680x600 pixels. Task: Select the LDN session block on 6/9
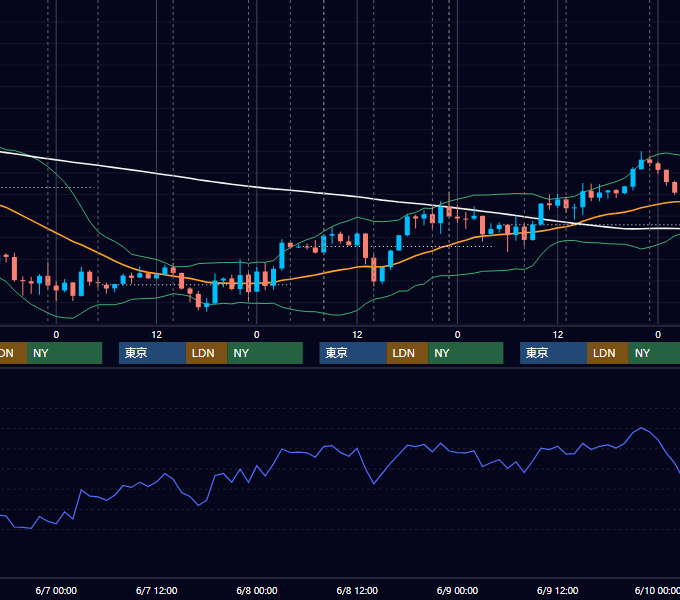click(608, 353)
